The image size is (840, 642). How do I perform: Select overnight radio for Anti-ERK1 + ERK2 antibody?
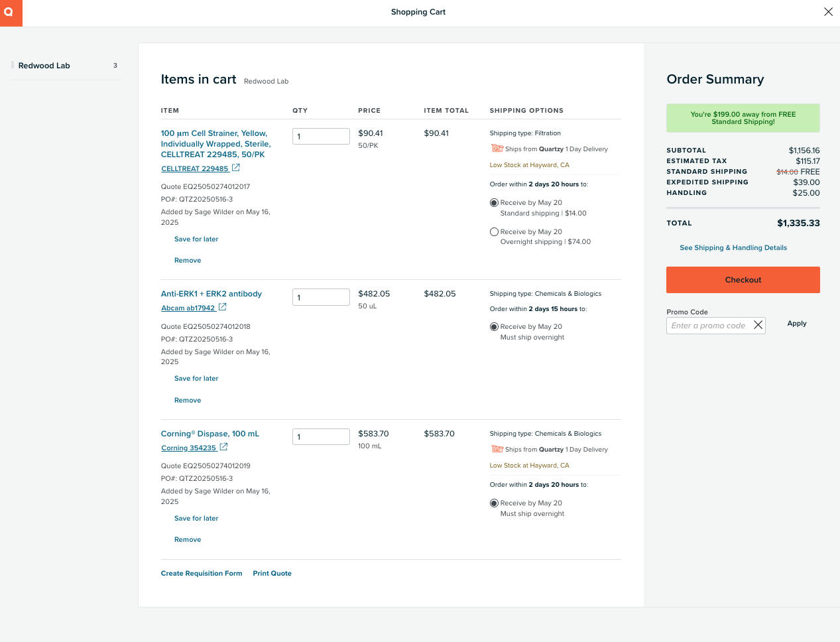coord(494,327)
